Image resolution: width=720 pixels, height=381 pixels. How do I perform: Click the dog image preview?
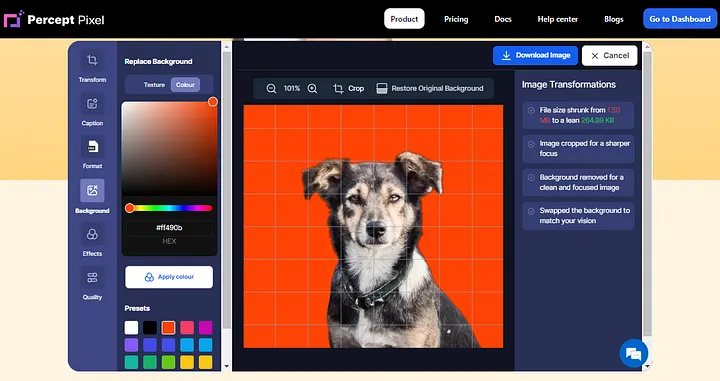[x=373, y=226]
